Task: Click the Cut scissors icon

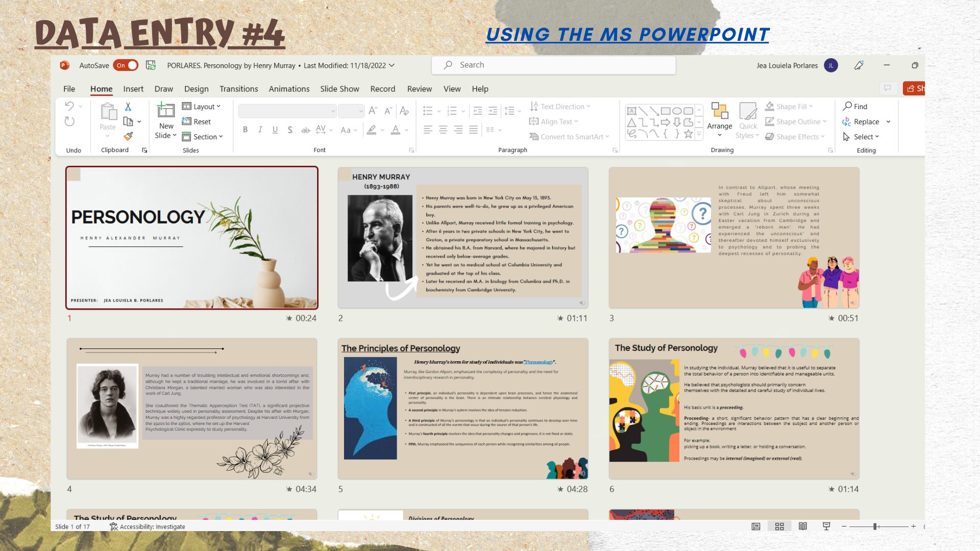Action: [x=128, y=107]
